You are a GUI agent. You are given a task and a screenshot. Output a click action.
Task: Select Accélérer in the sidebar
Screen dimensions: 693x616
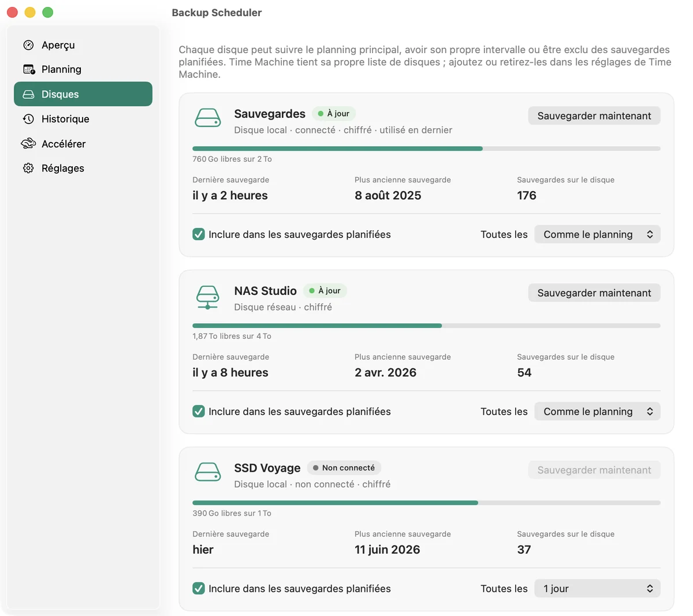(83, 143)
